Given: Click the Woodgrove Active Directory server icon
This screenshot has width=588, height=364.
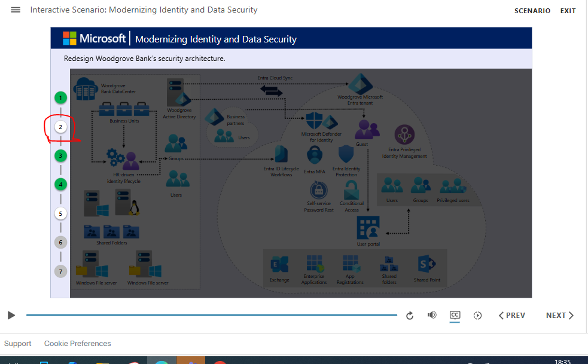Looking at the screenshot, I should coord(178,92).
